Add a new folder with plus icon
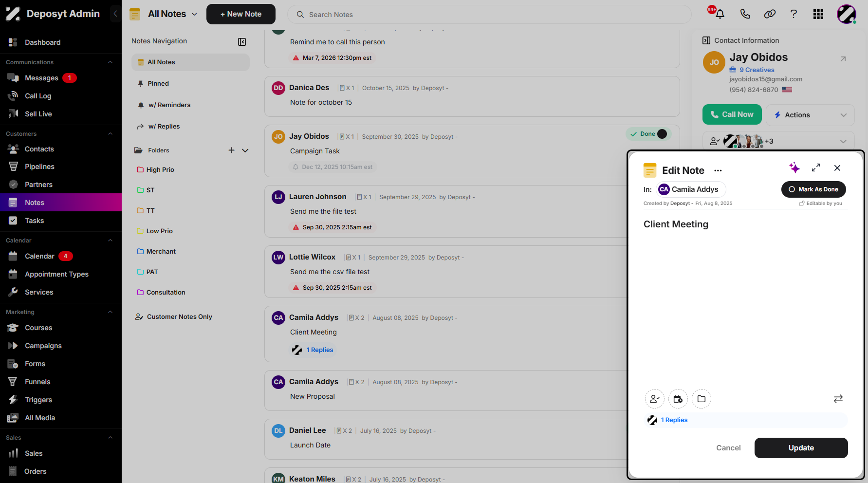Viewport: 868px width, 483px height. pyautogui.click(x=232, y=150)
